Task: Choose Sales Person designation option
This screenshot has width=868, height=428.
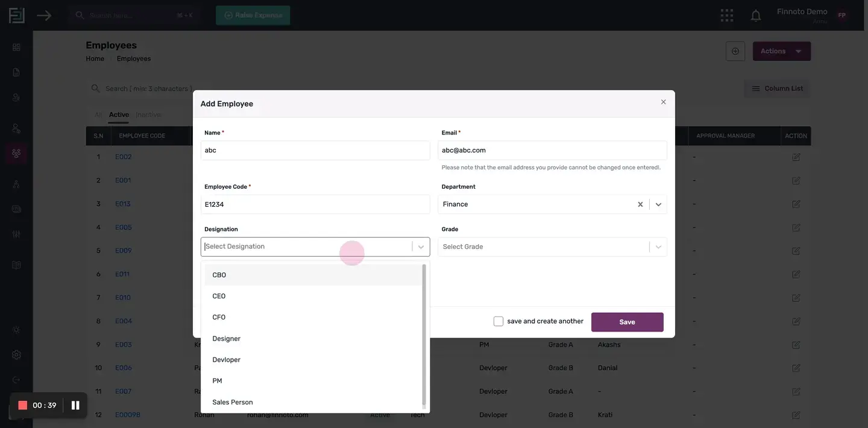Action: pos(313,402)
